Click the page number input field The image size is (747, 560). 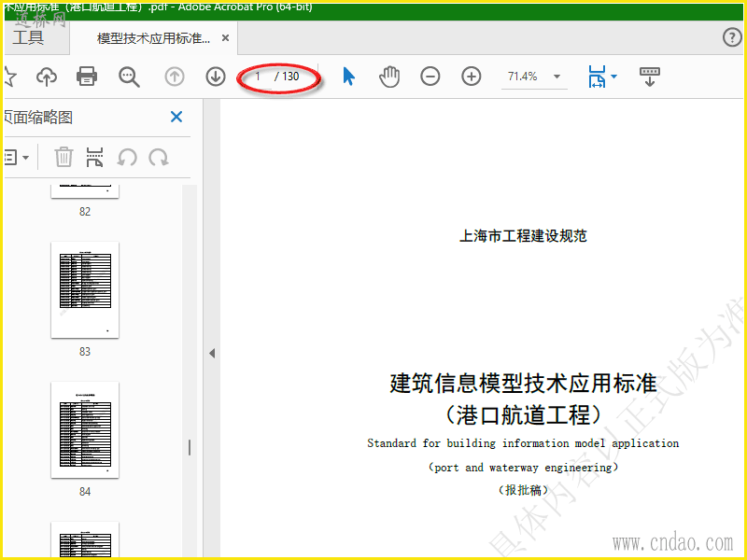pyautogui.click(x=258, y=77)
